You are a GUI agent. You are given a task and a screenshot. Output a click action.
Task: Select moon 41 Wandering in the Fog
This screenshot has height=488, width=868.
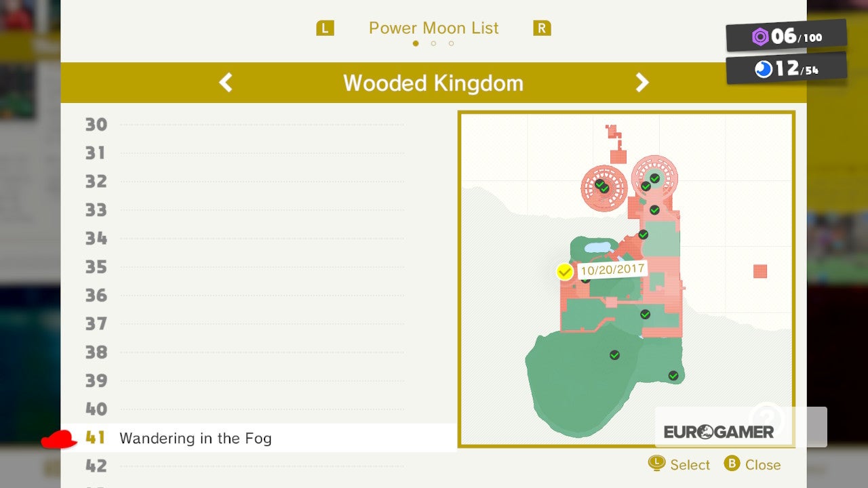259,438
